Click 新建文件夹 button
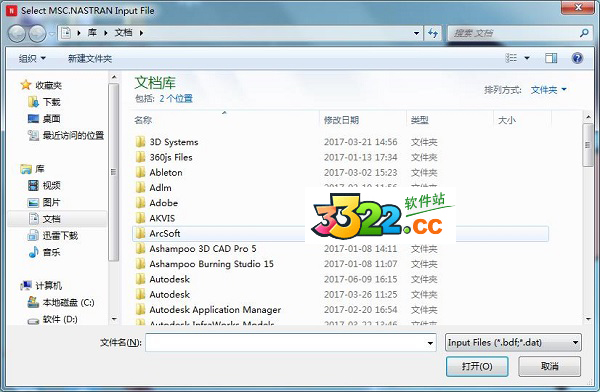 90,59
